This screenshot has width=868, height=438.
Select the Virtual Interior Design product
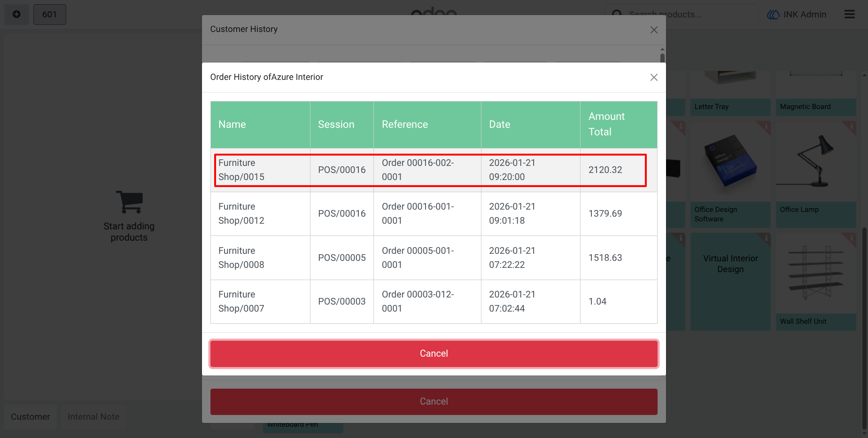[730, 282]
